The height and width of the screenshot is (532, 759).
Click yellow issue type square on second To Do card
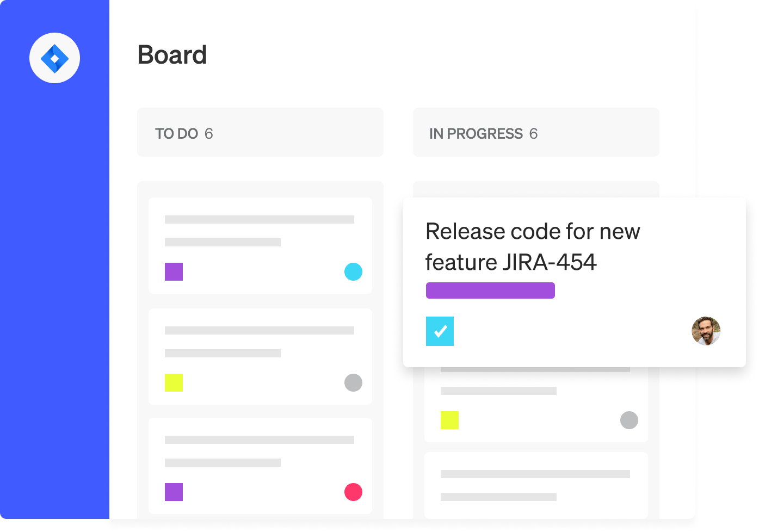pos(174,382)
